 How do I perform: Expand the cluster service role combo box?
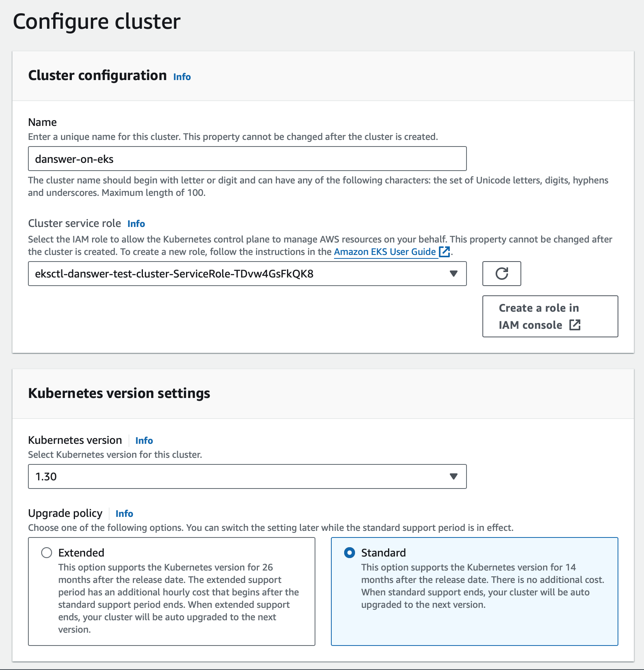[247, 274]
